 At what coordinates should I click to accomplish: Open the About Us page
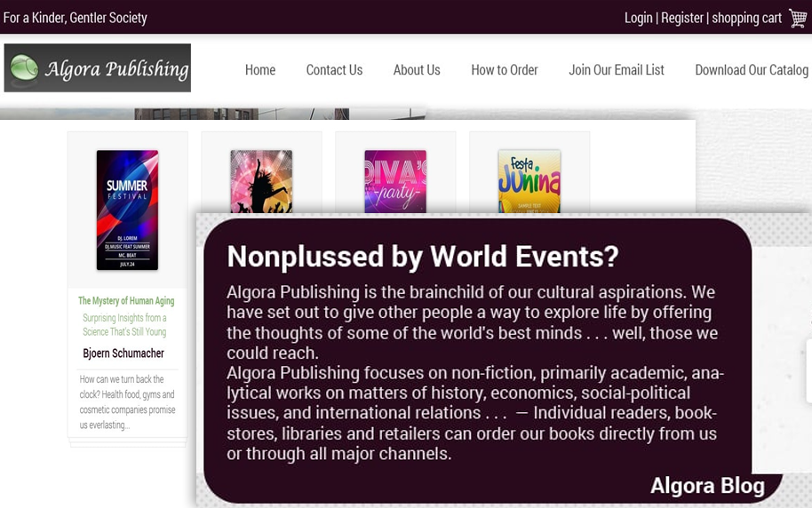pos(417,70)
